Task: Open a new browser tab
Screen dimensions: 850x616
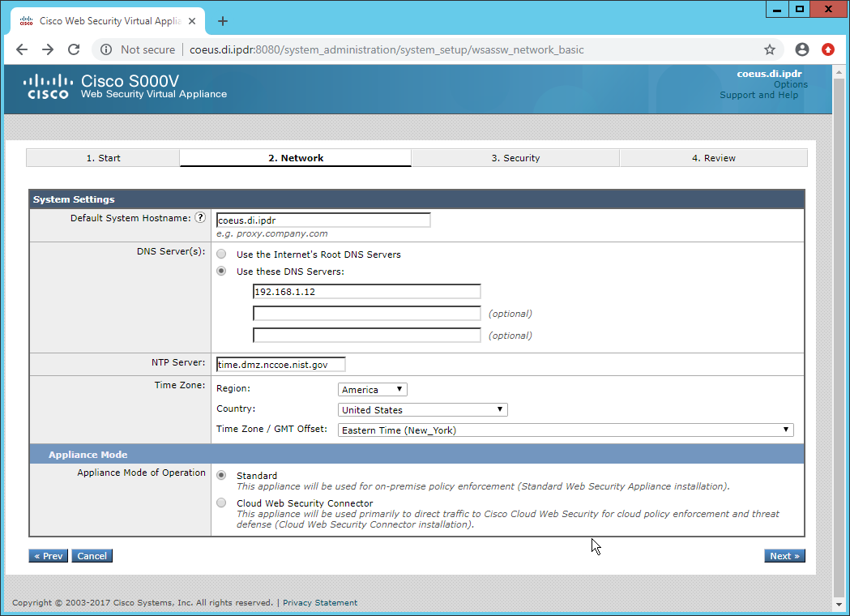Action: coord(223,21)
